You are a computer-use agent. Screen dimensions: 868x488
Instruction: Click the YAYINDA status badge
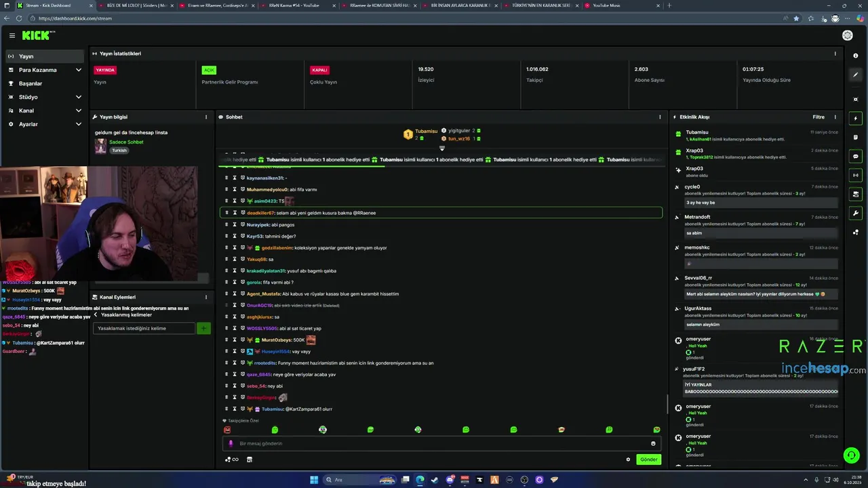pos(105,70)
